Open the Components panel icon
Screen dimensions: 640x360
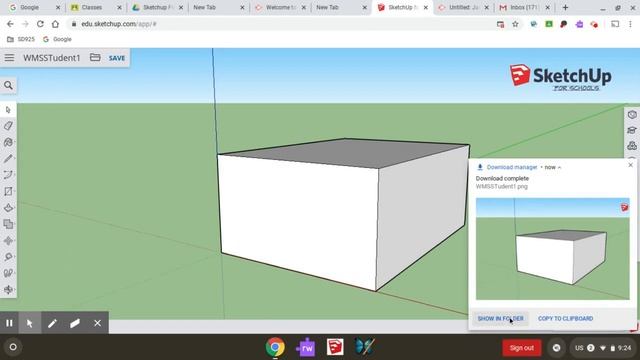632,145
